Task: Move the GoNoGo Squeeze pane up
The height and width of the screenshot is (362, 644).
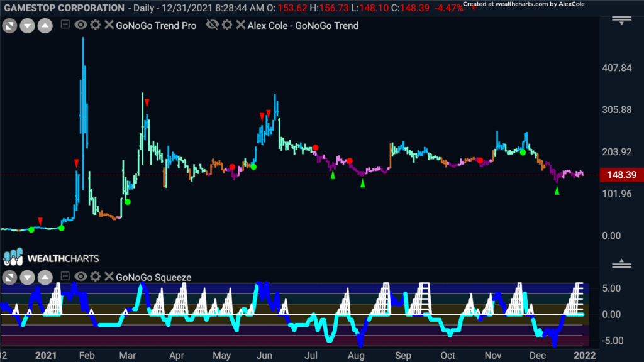Action: point(45,277)
